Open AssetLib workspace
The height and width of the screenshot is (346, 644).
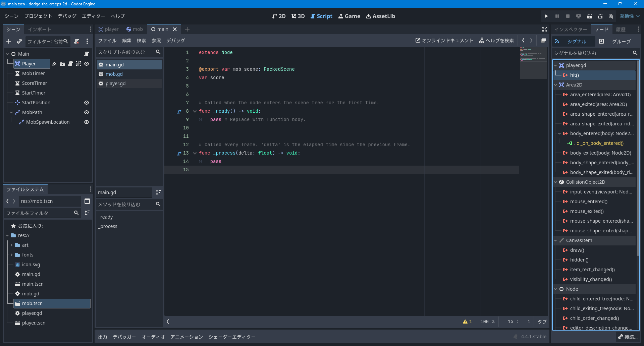click(381, 16)
